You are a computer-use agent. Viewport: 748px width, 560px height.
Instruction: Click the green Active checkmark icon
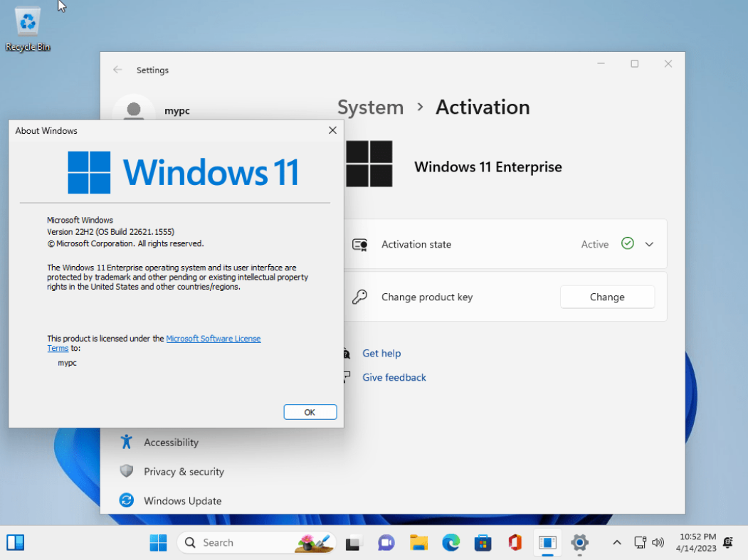(627, 244)
